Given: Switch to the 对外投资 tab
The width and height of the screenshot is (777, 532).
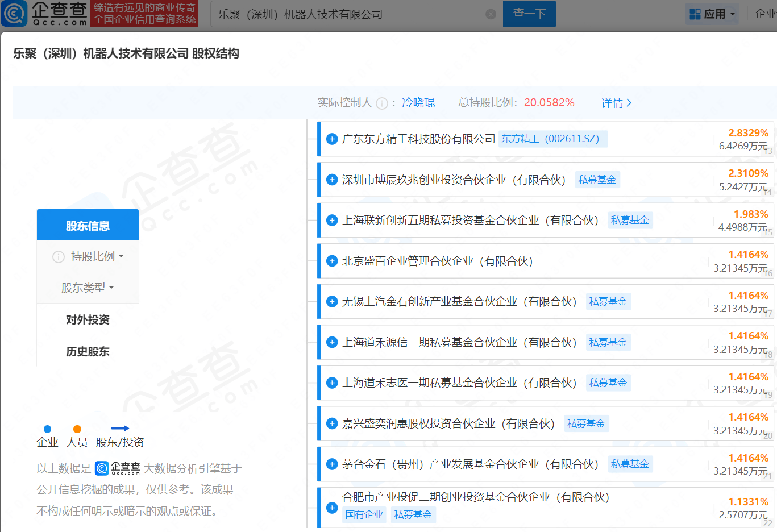Looking at the screenshot, I should click(88, 319).
